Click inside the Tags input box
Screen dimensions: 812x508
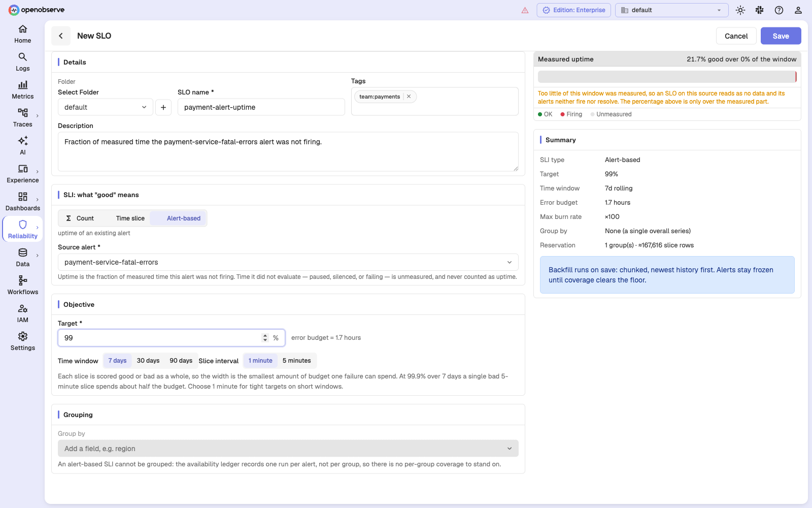(x=435, y=102)
